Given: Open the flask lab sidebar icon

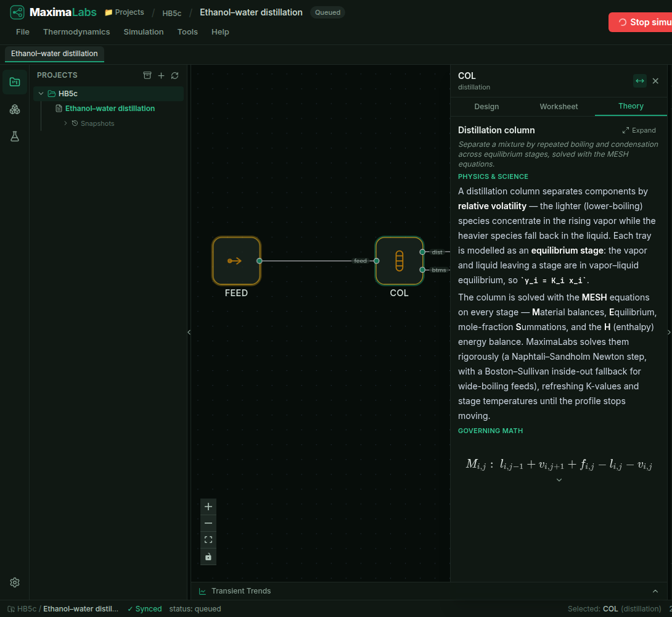Looking at the screenshot, I should (15, 137).
